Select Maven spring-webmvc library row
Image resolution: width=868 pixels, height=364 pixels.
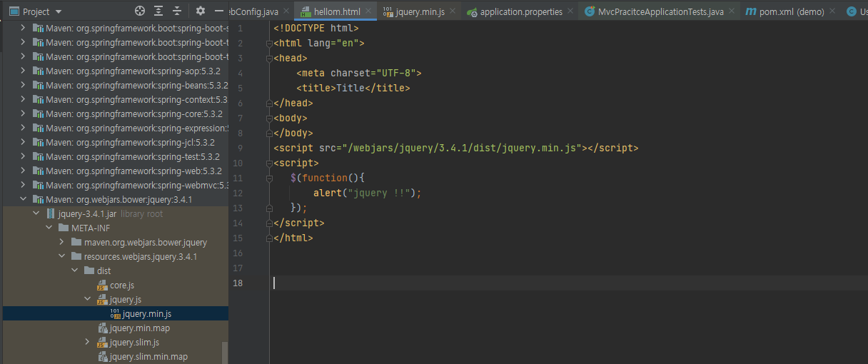116,186
